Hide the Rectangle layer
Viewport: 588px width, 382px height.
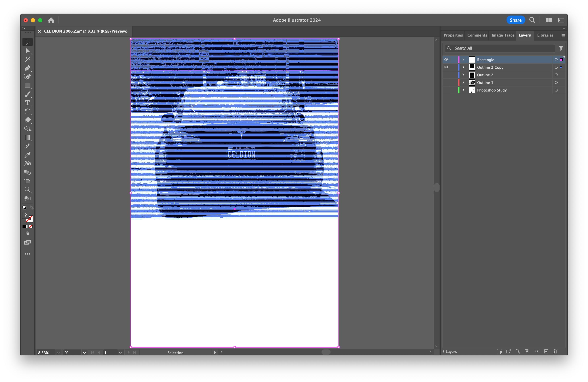pos(446,60)
